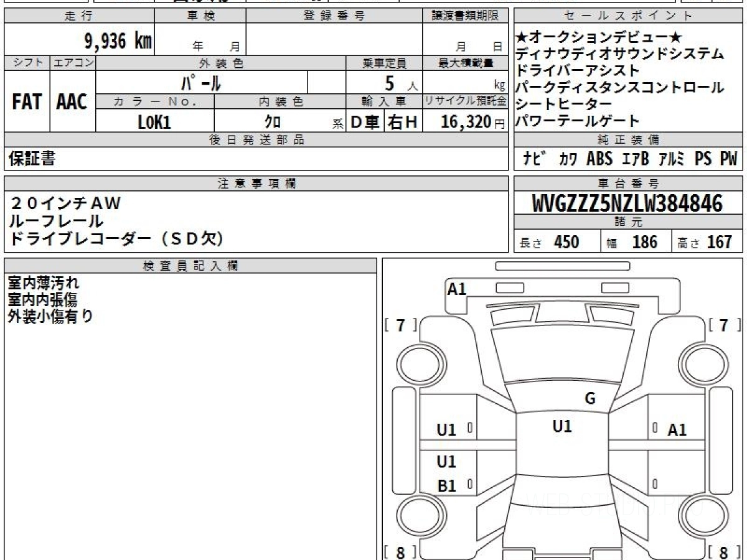Select color number L0K1
This screenshot has width=747, height=560.
[x=154, y=123]
